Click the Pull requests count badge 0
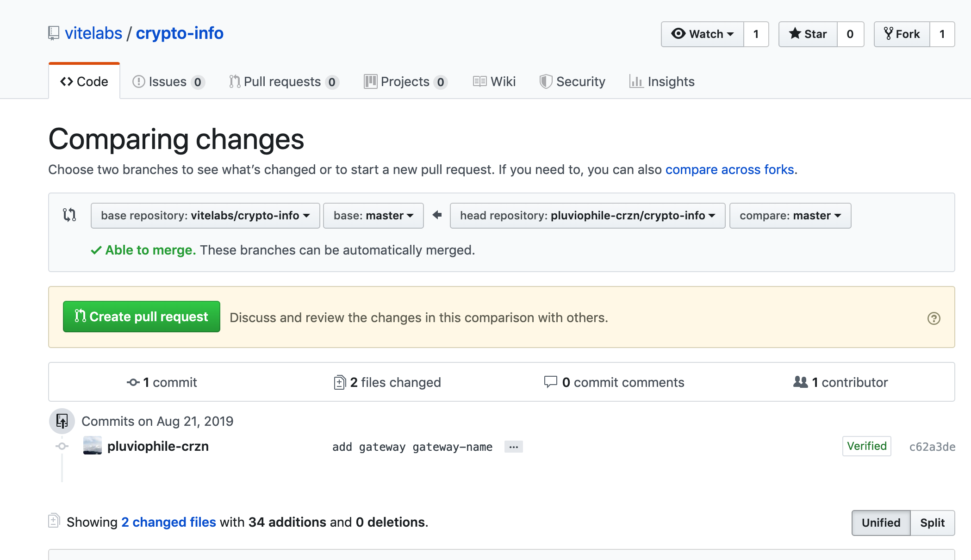The image size is (971, 560). 332,82
